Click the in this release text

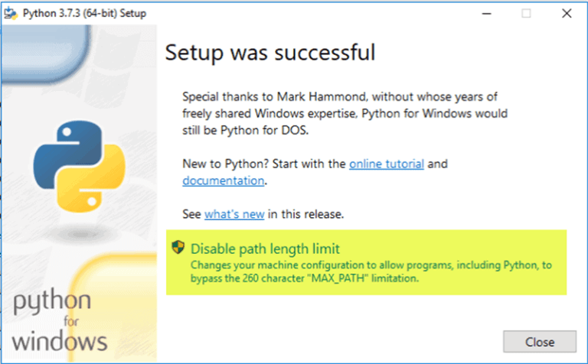pyautogui.click(x=305, y=214)
